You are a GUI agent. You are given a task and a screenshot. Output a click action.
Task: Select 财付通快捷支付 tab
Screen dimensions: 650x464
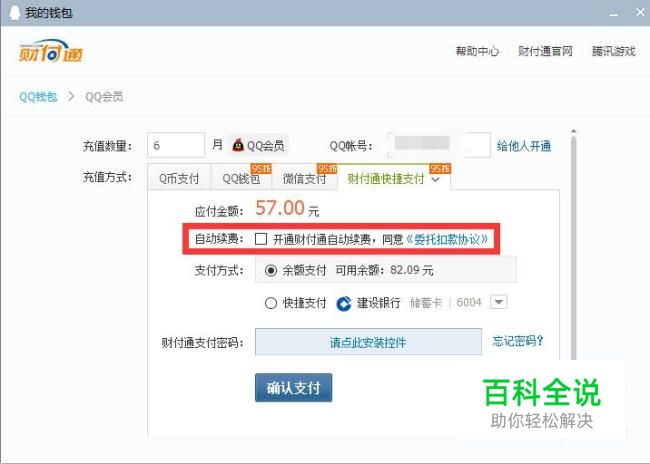point(394,178)
